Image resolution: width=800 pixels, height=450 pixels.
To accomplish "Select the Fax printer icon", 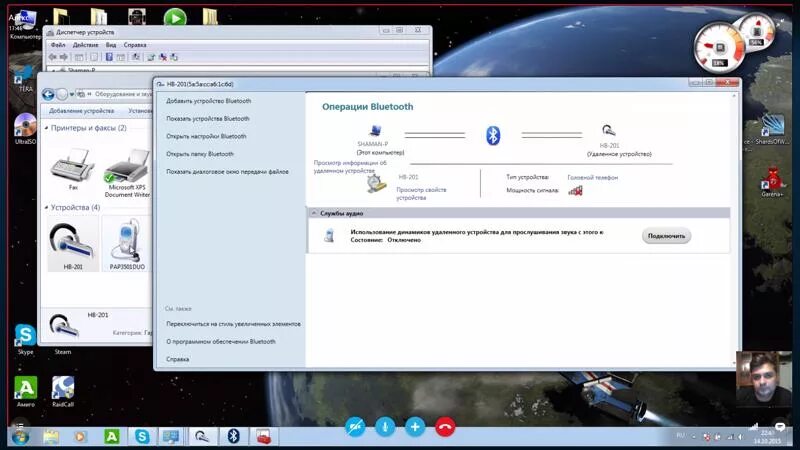I will pos(73,169).
